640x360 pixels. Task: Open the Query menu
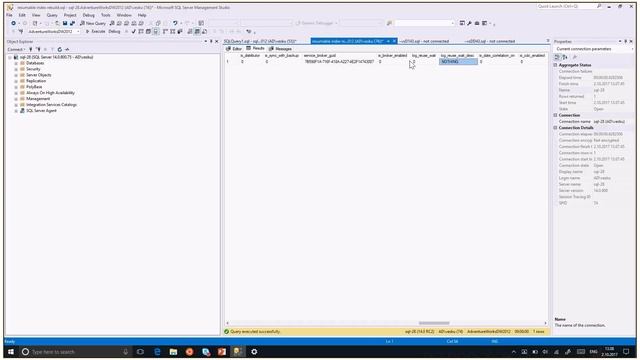(52, 15)
